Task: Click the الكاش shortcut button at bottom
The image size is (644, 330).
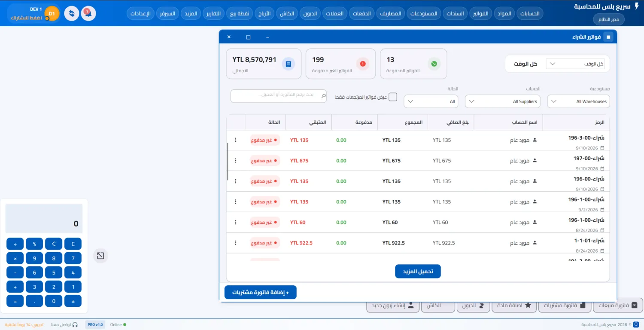Action: 438,306
